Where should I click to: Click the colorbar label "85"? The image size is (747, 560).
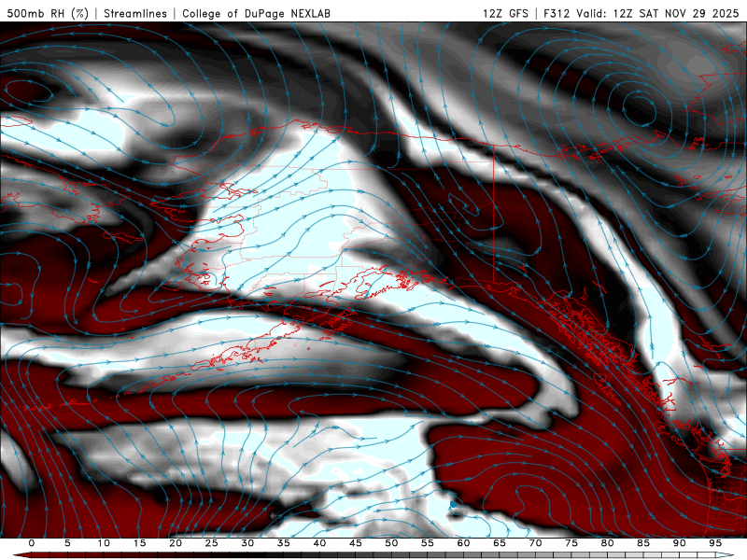coord(643,543)
